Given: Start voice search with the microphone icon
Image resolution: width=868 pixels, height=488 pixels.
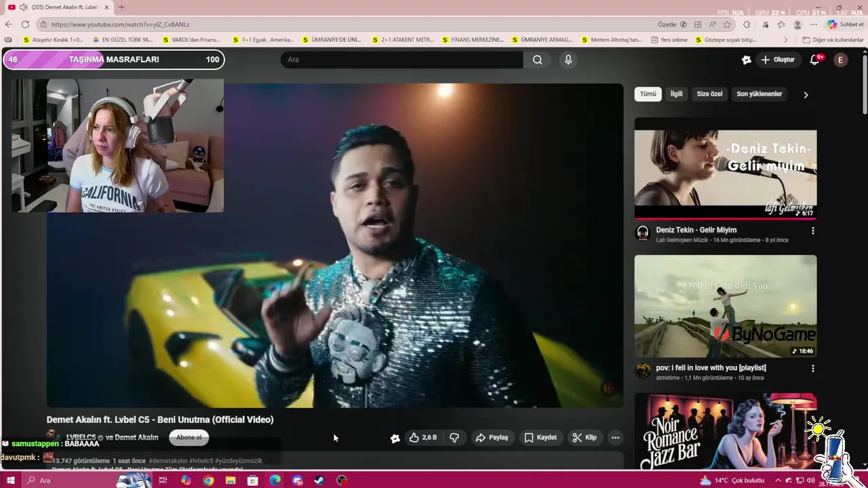Looking at the screenshot, I should pos(568,60).
